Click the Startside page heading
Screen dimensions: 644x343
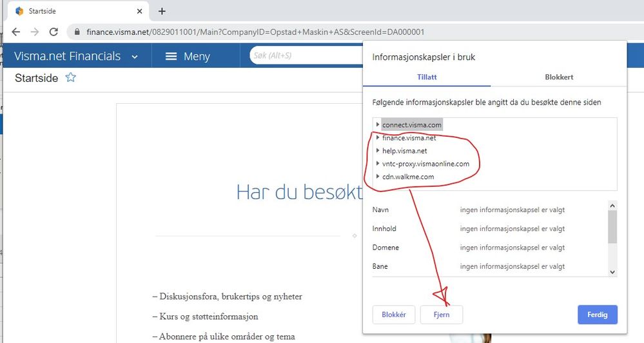click(37, 78)
